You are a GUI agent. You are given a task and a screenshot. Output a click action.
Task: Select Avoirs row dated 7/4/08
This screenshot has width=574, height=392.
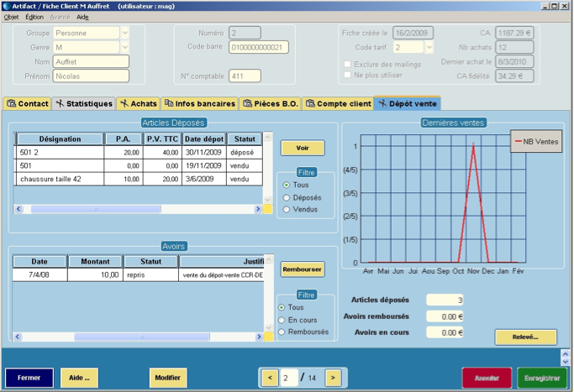point(138,274)
